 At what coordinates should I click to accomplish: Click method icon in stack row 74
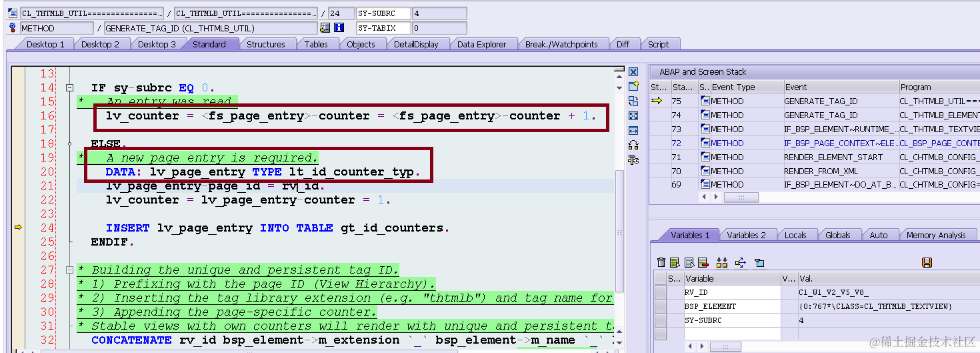click(705, 115)
